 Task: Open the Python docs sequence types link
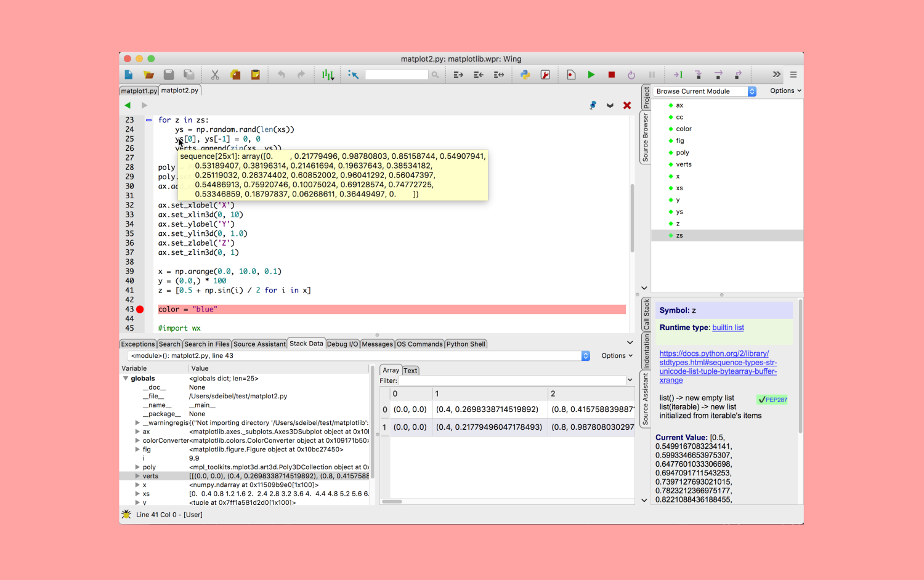[x=718, y=367]
